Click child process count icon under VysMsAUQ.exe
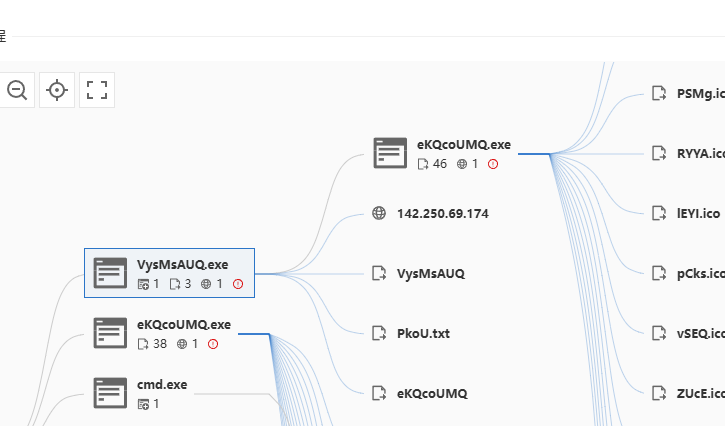The width and height of the screenshot is (725, 426). pos(143,284)
